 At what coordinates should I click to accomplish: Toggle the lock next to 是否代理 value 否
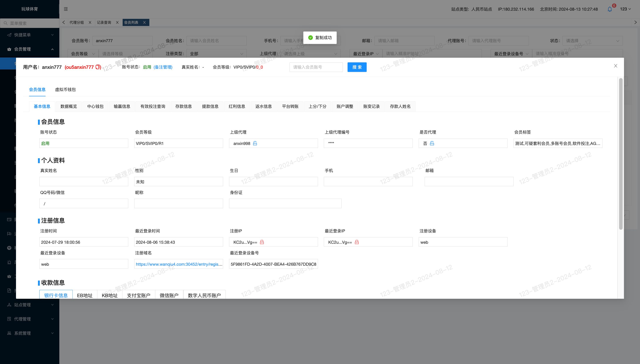(432, 143)
